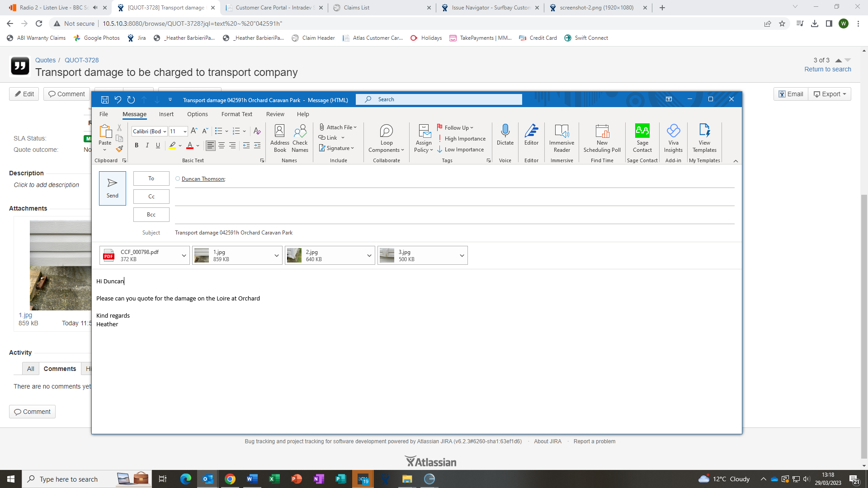Click the Export button in Jira
This screenshot has height=488, width=868.
830,94
